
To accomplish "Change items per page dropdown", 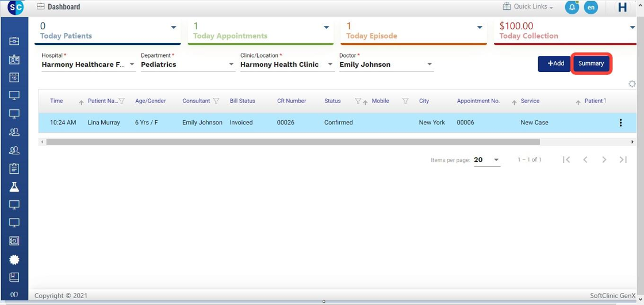I will click(487, 160).
